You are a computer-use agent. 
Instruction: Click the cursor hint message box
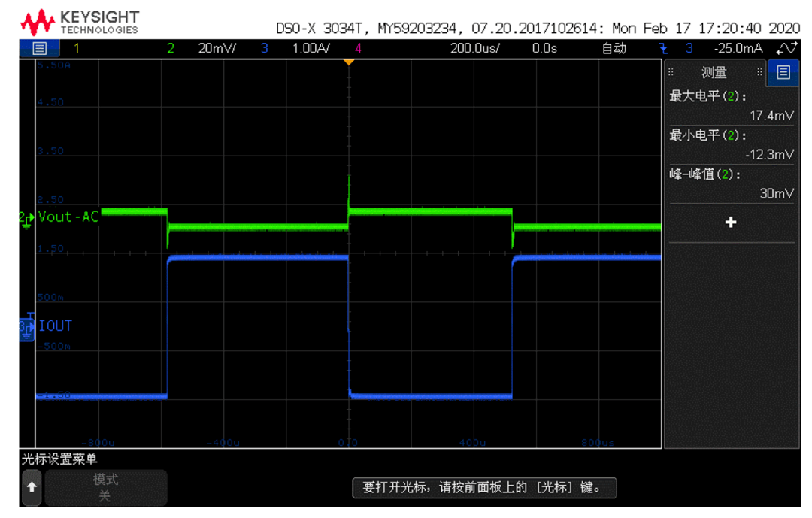484,487
